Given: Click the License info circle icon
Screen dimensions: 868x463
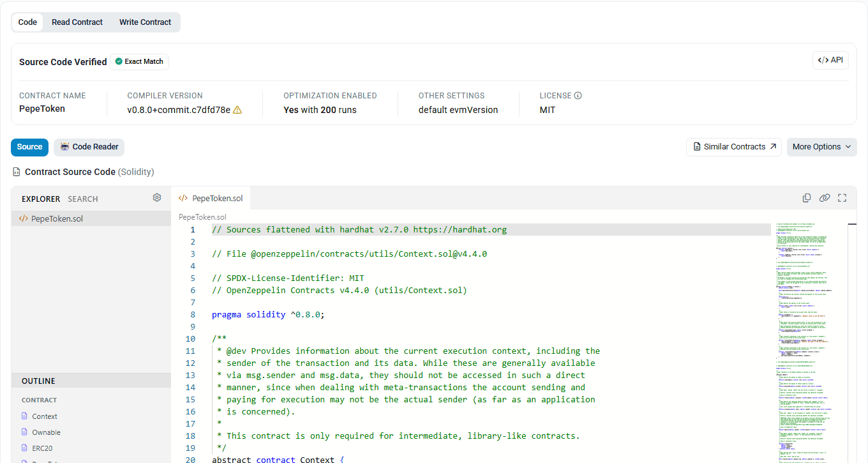Looking at the screenshot, I should pyautogui.click(x=578, y=96).
